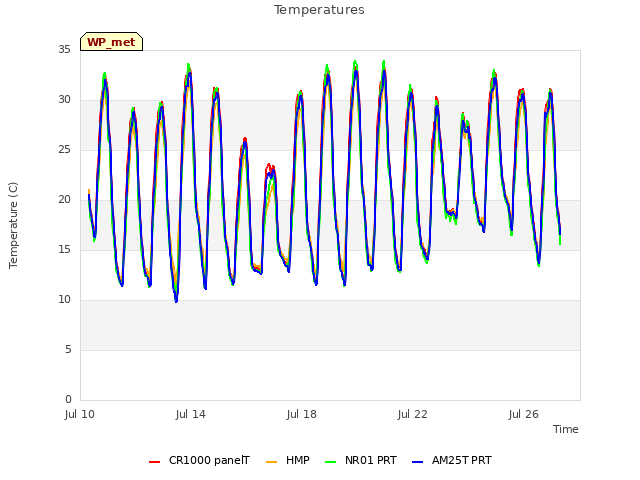Click the Jul 26 x-axis label
Screen dimensions: 640x480
(x=524, y=415)
